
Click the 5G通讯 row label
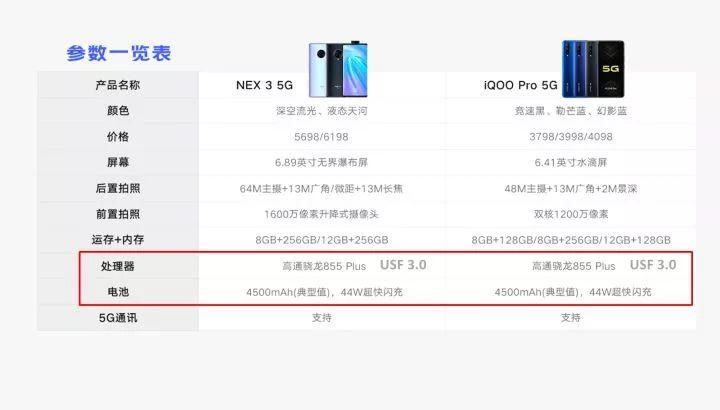click(118, 318)
